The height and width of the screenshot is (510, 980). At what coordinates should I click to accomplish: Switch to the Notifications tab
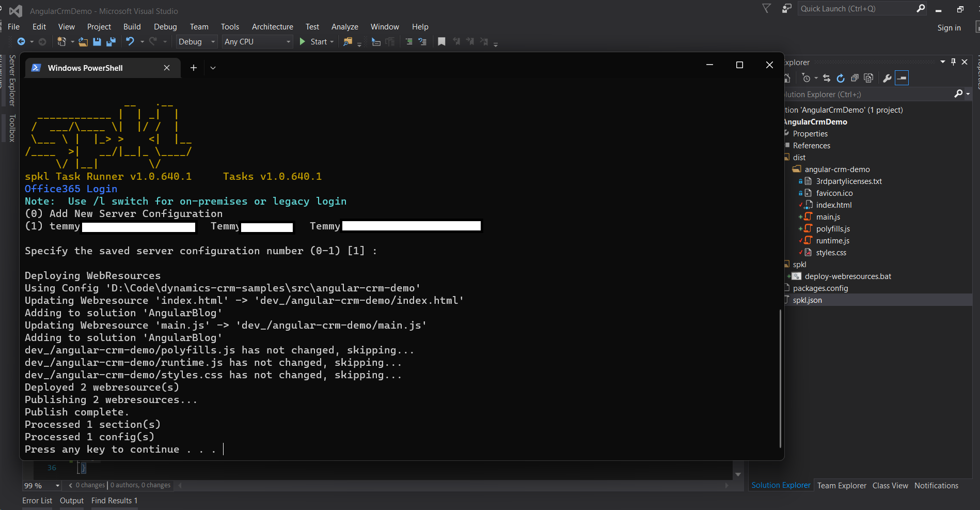coord(936,486)
